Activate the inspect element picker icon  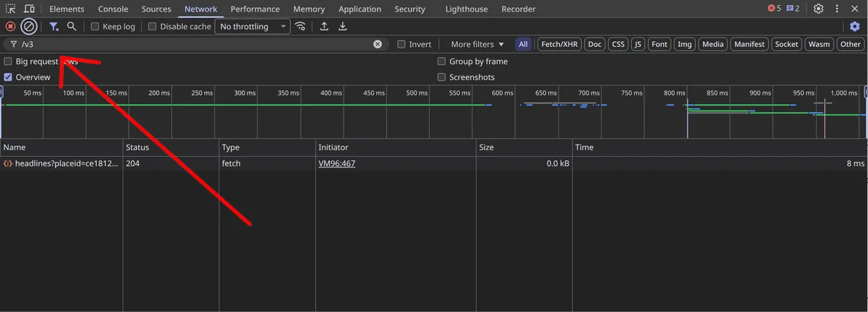11,9
